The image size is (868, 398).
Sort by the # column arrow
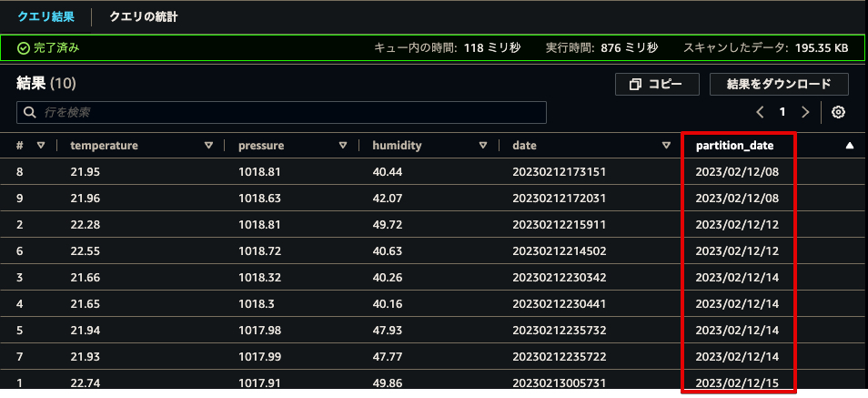[40, 146]
